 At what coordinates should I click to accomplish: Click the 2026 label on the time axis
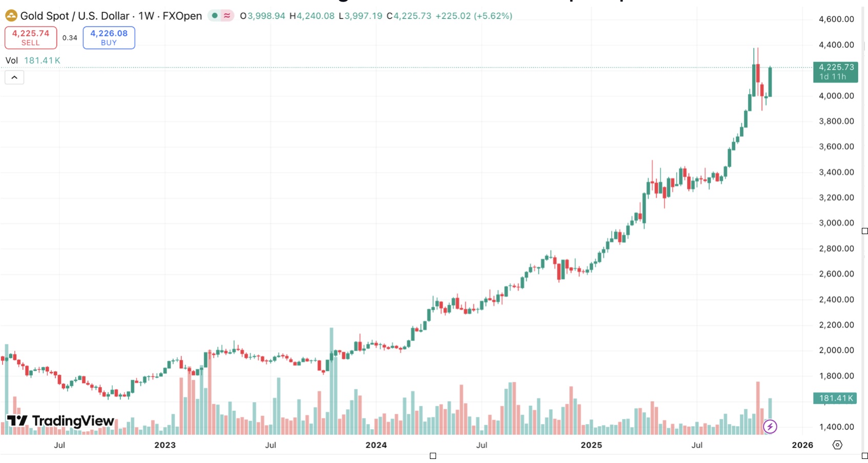pyautogui.click(x=802, y=445)
